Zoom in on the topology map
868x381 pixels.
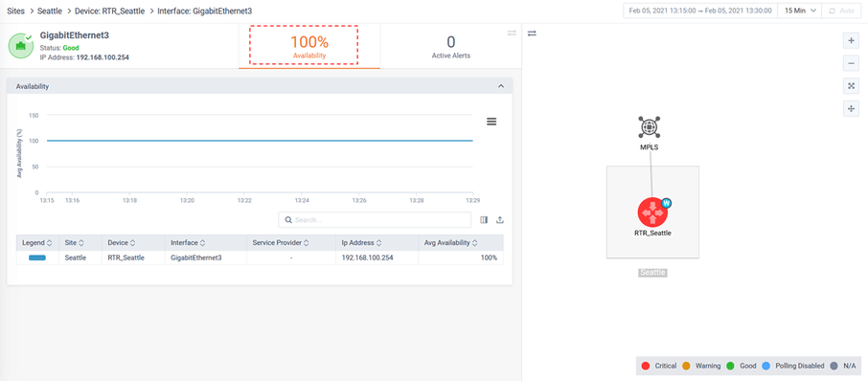852,41
